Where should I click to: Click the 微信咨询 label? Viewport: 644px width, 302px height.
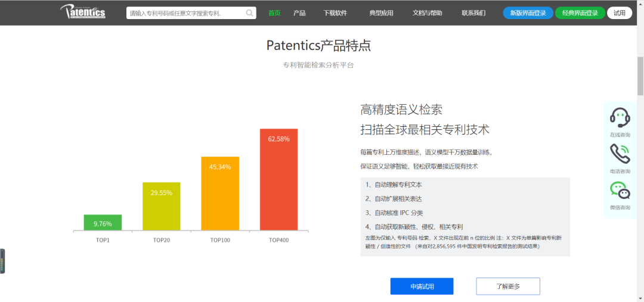tap(620, 207)
